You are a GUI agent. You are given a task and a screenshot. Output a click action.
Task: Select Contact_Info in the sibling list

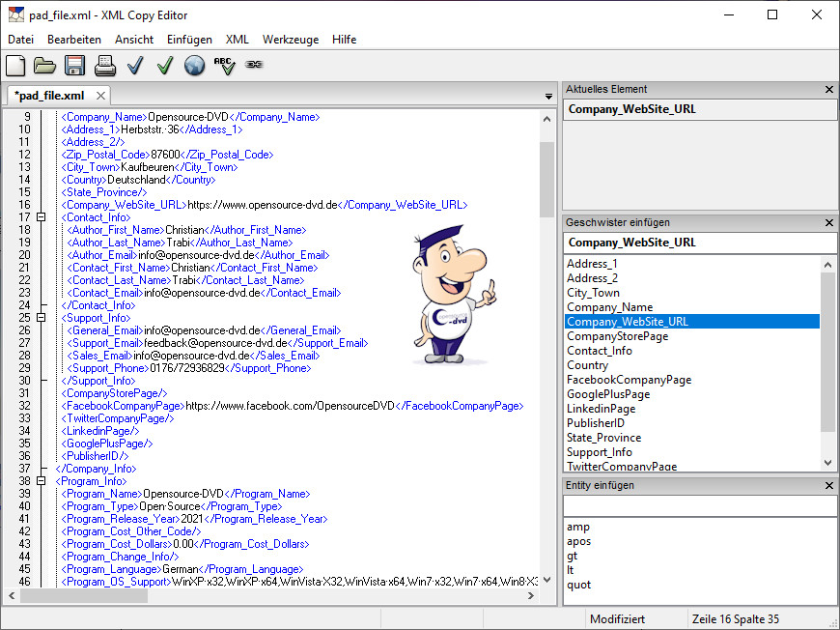pyautogui.click(x=599, y=351)
